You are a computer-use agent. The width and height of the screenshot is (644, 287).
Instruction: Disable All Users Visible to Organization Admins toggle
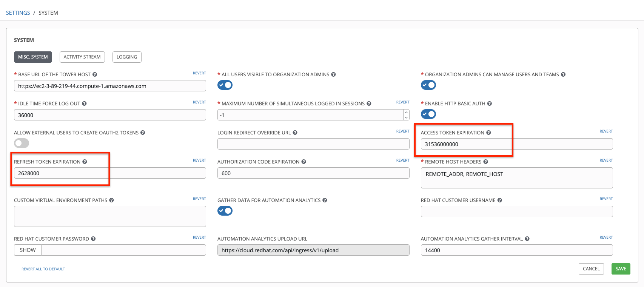225,85
